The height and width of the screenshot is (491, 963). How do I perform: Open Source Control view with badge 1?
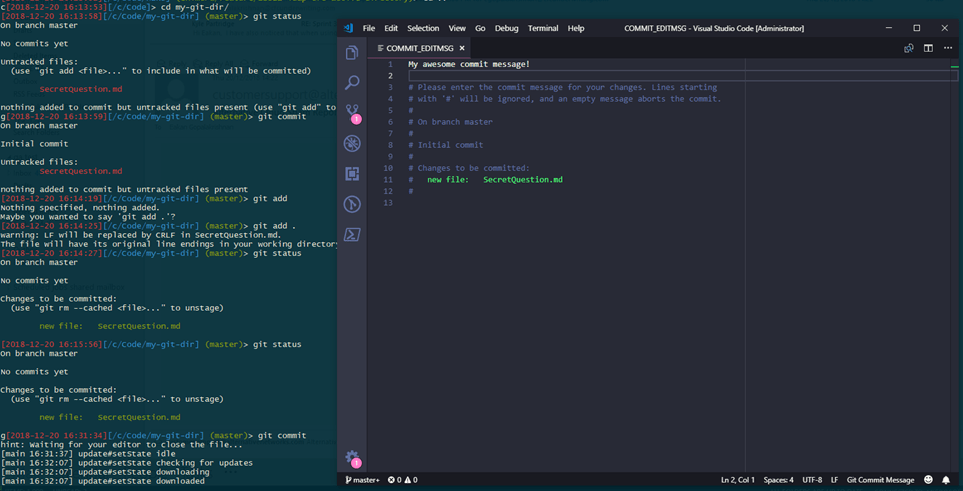point(353,114)
